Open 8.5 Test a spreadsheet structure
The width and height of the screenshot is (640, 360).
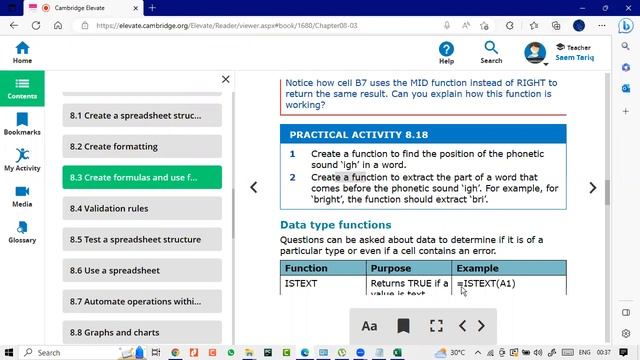[x=142, y=240]
